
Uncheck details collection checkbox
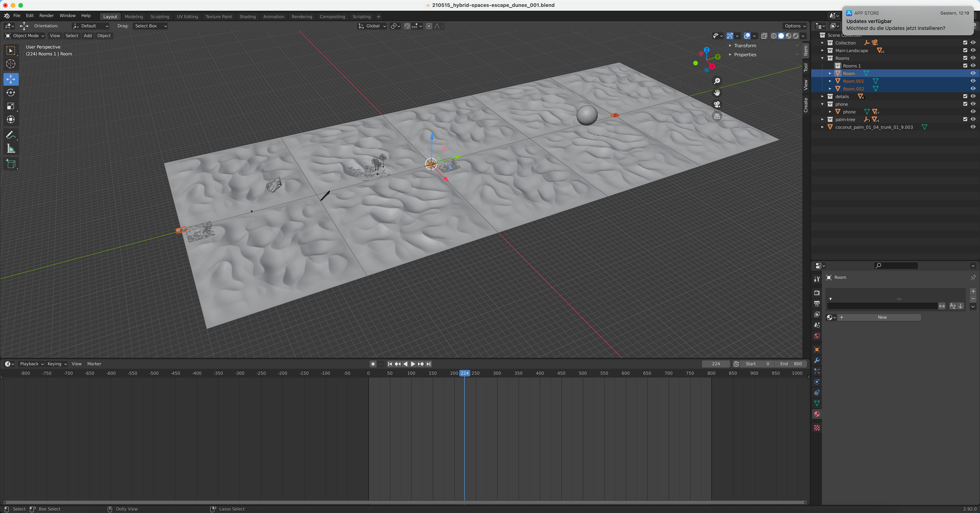pos(965,96)
